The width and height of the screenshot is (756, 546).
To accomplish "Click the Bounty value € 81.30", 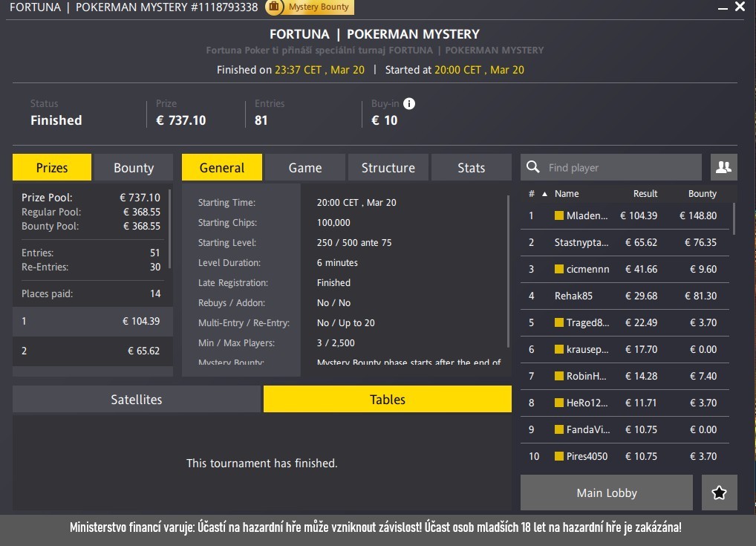I will click(700, 296).
